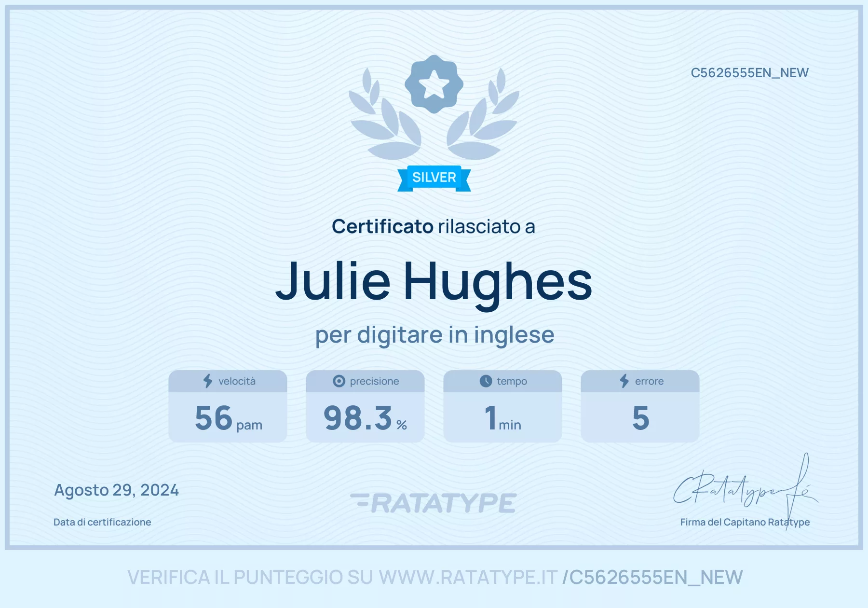Click the errore label
868x608 pixels.
click(x=650, y=381)
